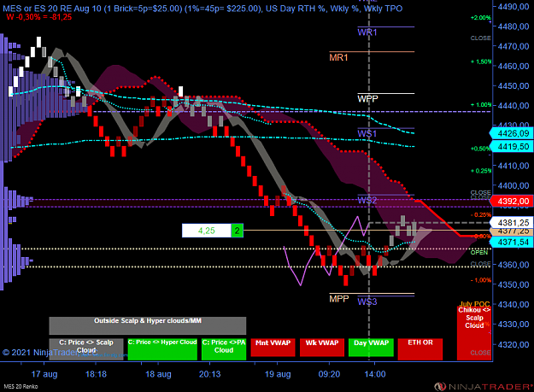The width and height of the screenshot is (534, 392).
Task: Click the 'Chikou <> Scalp Cloud' red box
Action: [474, 333]
